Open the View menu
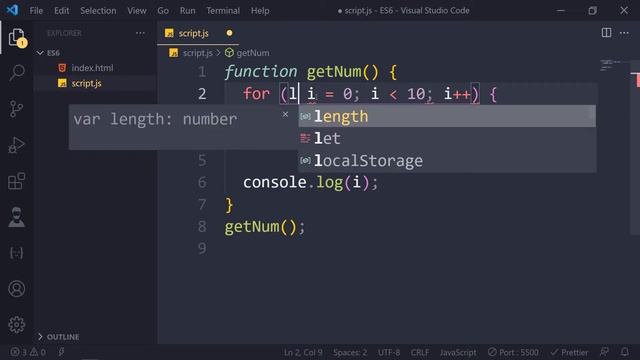Viewport: 640px width, 360px height. point(137,11)
